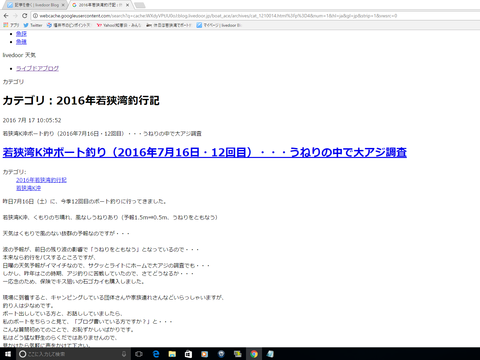Follow the first link in the top bullet list
Viewport: 480px width, 360px height.
21,34
